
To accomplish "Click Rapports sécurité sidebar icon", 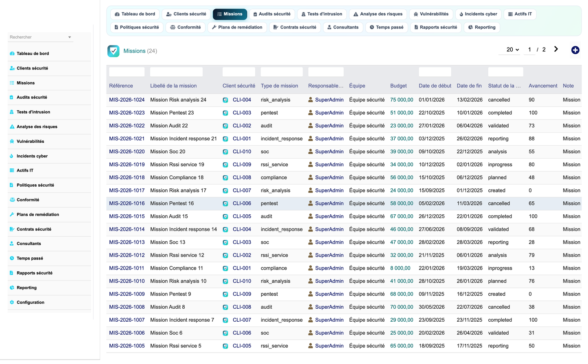I will point(12,273).
